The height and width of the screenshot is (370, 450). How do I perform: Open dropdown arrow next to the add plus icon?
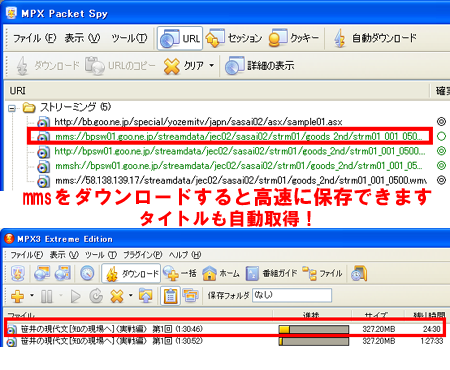[x=32, y=295]
